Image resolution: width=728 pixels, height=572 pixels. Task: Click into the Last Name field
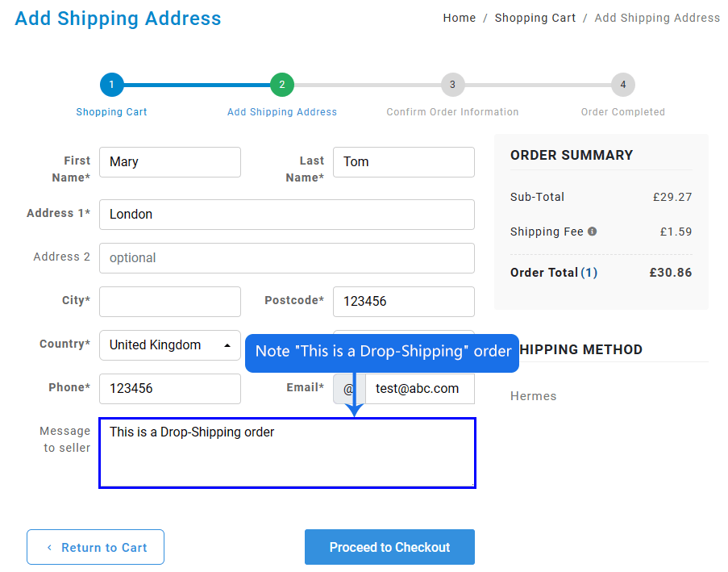click(x=403, y=162)
